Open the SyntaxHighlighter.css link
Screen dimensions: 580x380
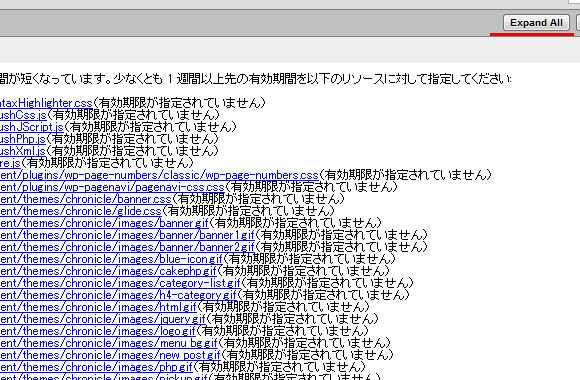(46, 102)
